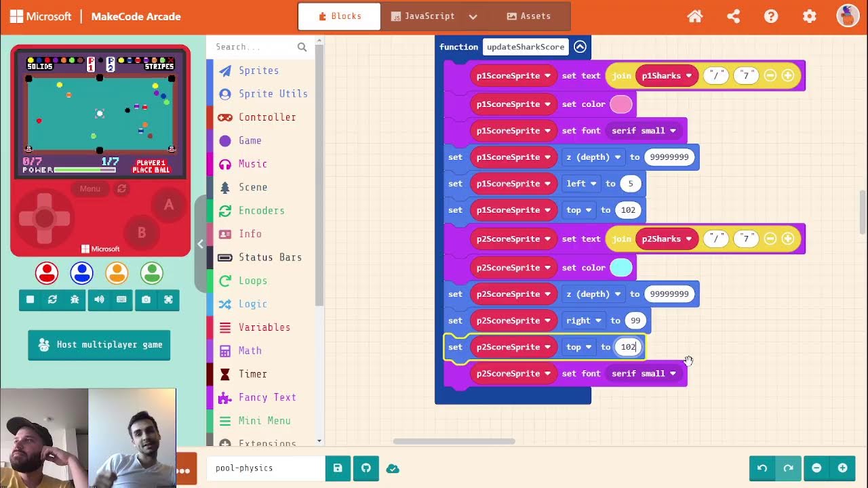Edit the p2ScoreSprite top value 102
Image resolution: width=868 pixels, height=488 pixels.
[629, 347]
